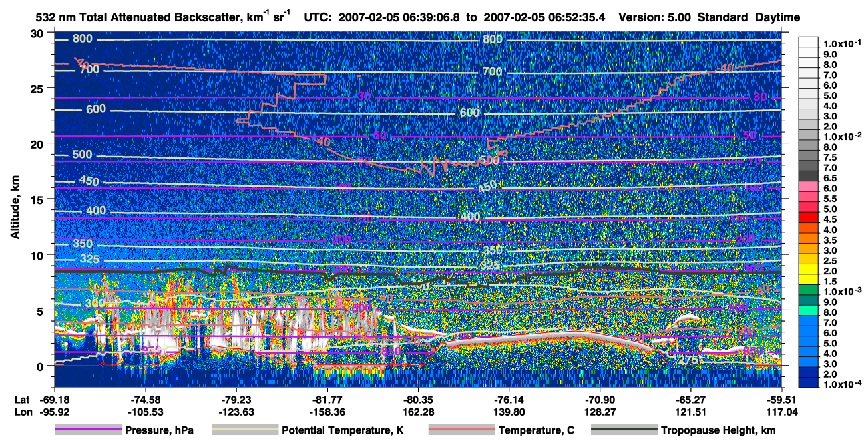Click the "Lon" row label

[22, 412]
